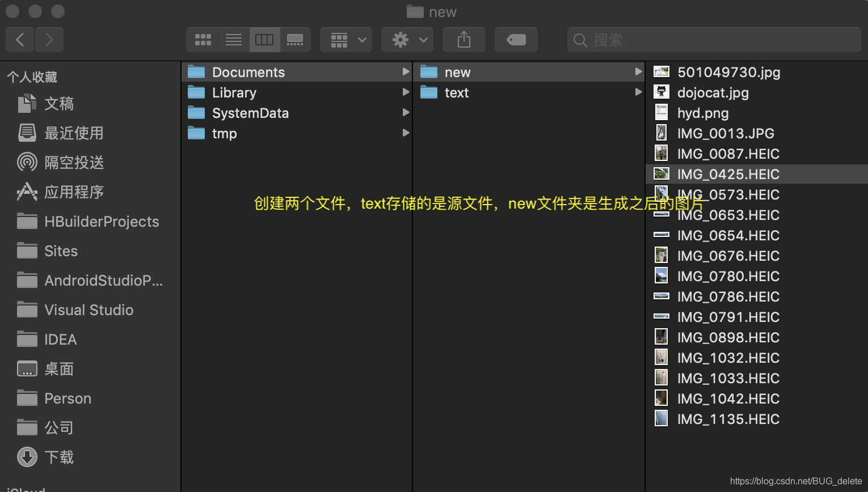The height and width of the screenshot is (492, 868).
Task: Open the gear action menu
Action: (x=407, y=40)
